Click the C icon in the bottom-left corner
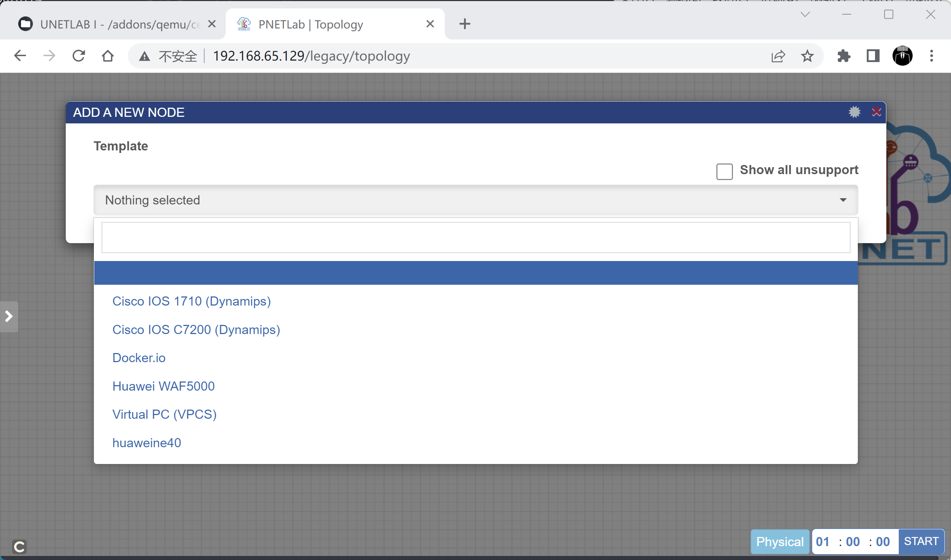951x560 pixels. click(x=19, y=546)
